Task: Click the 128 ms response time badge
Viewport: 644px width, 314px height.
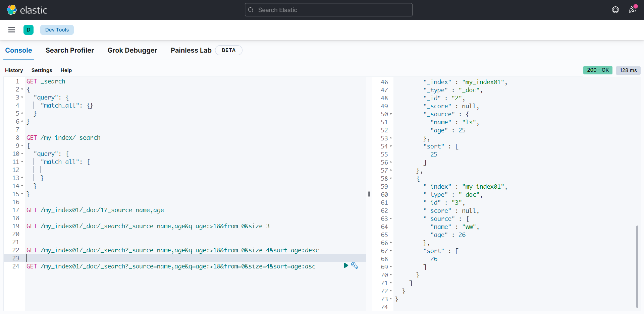Action: click(628, 70)
